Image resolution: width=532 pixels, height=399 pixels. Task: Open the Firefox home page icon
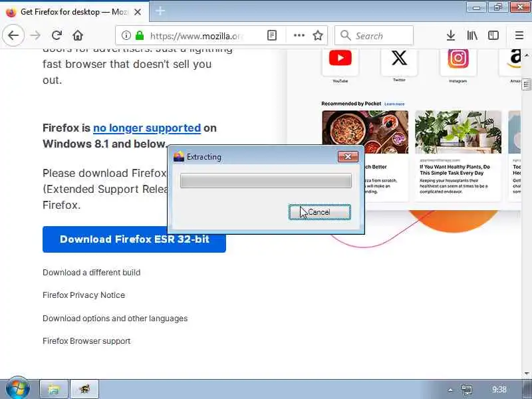[x=78, y=35]
